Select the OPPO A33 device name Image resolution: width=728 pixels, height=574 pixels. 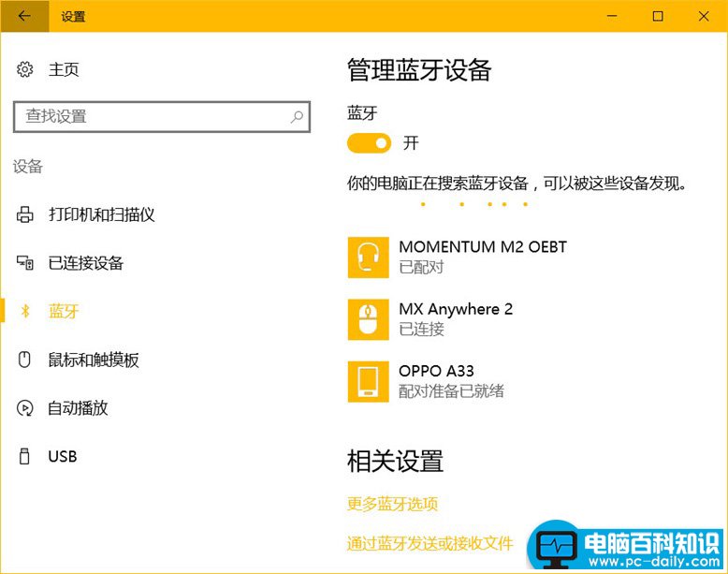tap(436, 371)
